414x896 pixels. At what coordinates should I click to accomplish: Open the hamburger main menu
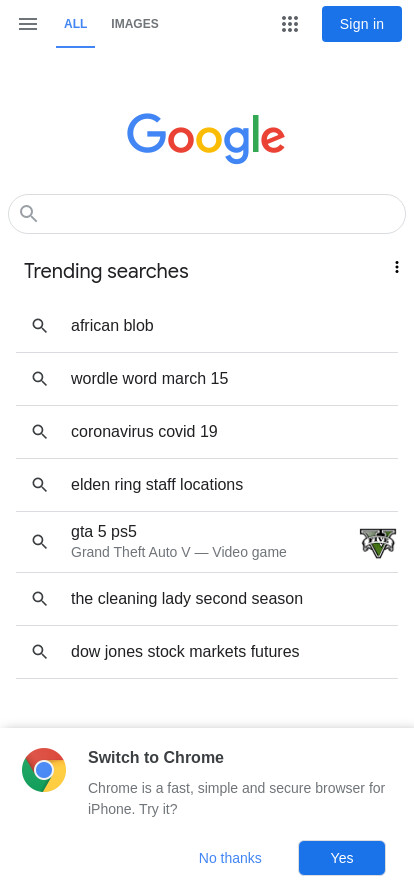(27, 24)
